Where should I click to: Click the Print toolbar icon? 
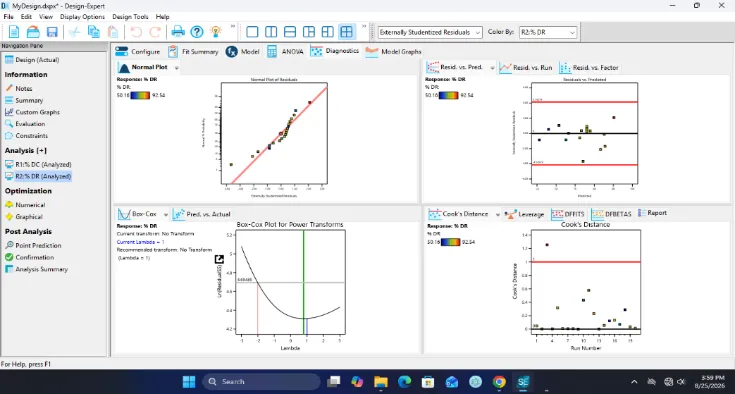pos(178,32)
